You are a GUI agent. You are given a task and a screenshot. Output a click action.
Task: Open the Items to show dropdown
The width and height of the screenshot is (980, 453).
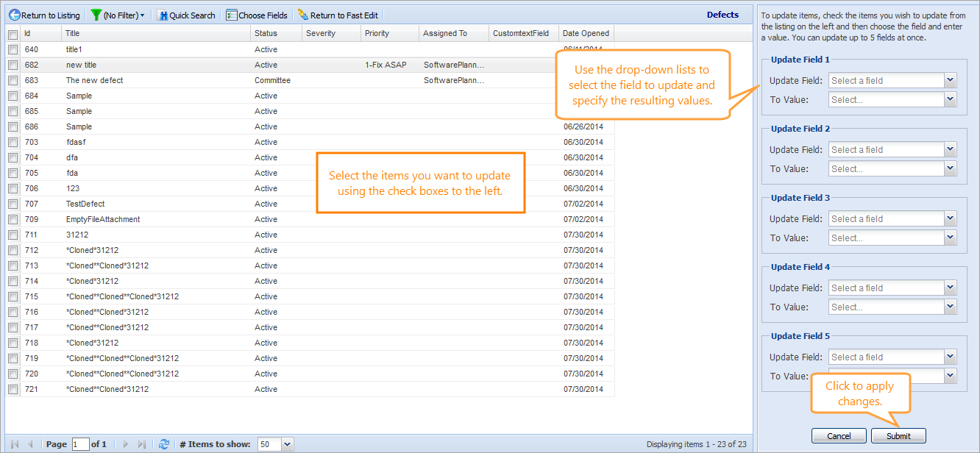(287, 444)
